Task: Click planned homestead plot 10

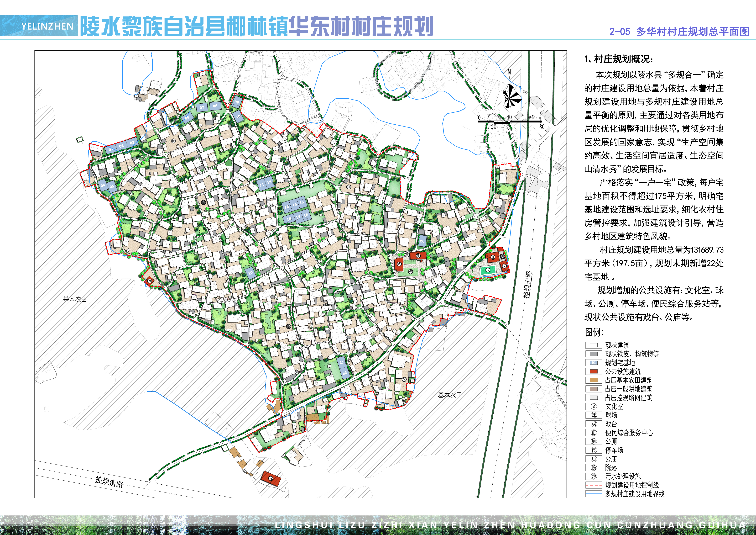Action: pyautogui.click(x=238, y=117)
